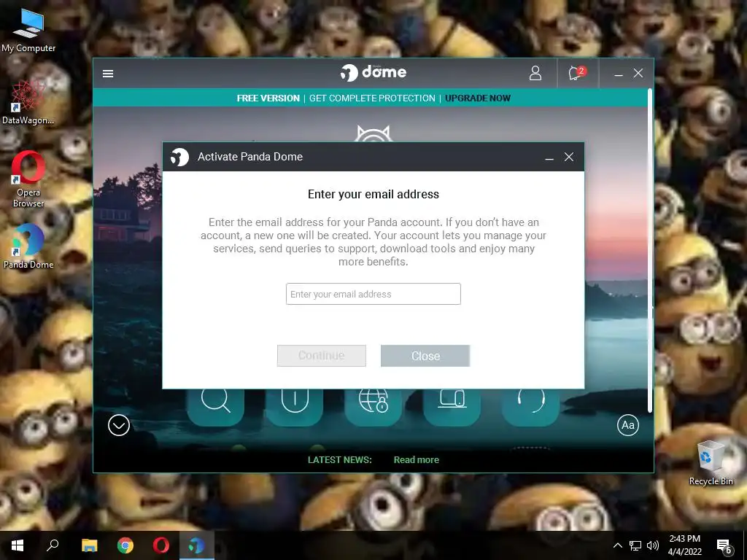Click the FREE VERSION label in banner

point(268,98)
